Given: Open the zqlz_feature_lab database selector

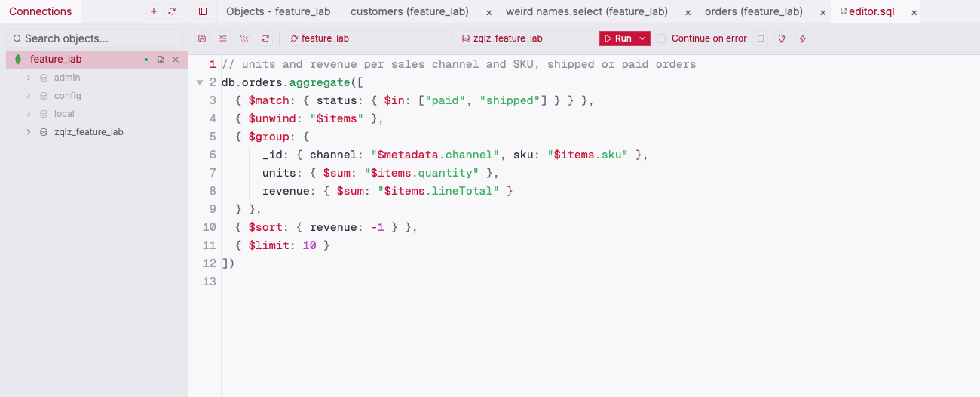Looking at the screenshot, I should 526,38.
